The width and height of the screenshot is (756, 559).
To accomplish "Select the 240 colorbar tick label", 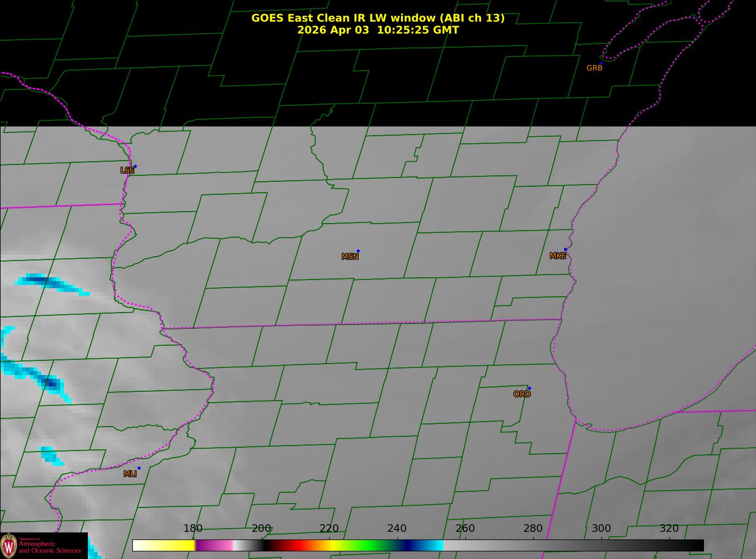I will (x=396, y=529).
